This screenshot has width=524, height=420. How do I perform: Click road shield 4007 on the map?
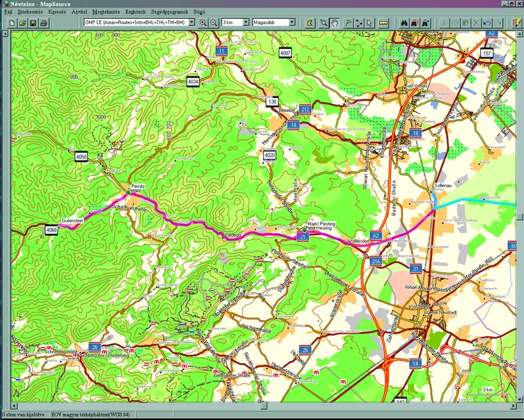click(285, 53)
